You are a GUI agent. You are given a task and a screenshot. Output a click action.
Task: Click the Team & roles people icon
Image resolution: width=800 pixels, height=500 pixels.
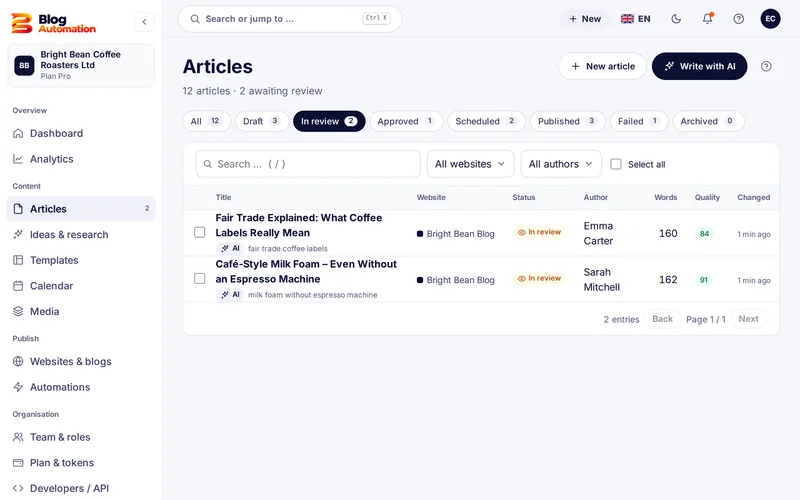point(18,437)
